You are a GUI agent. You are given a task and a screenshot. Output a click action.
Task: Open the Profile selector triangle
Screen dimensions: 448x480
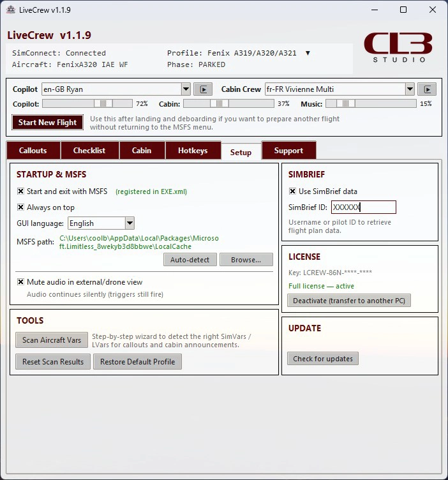tap(308, 53)
